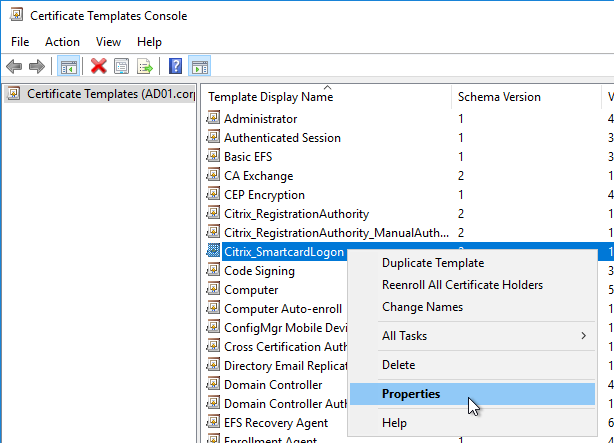Click the Authenticated Session template icon
Image resolution: width=614 pixels, height=443 pixels.
tap(213, 137)
